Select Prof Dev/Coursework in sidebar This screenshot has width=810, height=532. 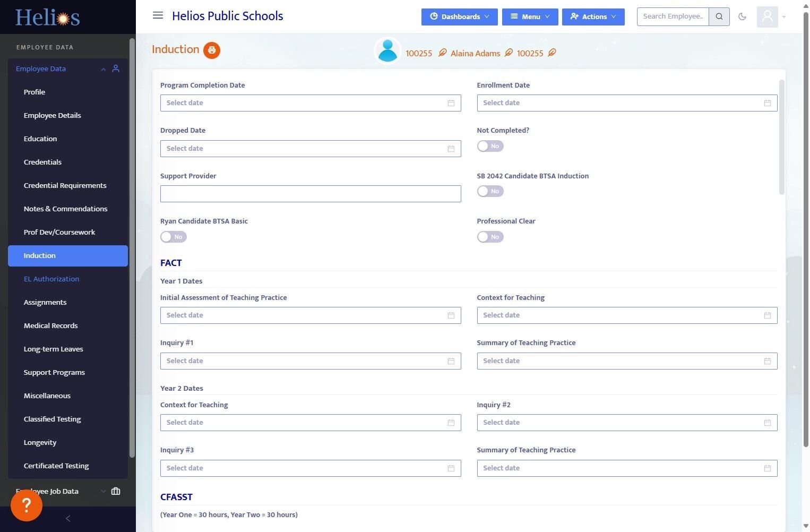tap(68, 232)
